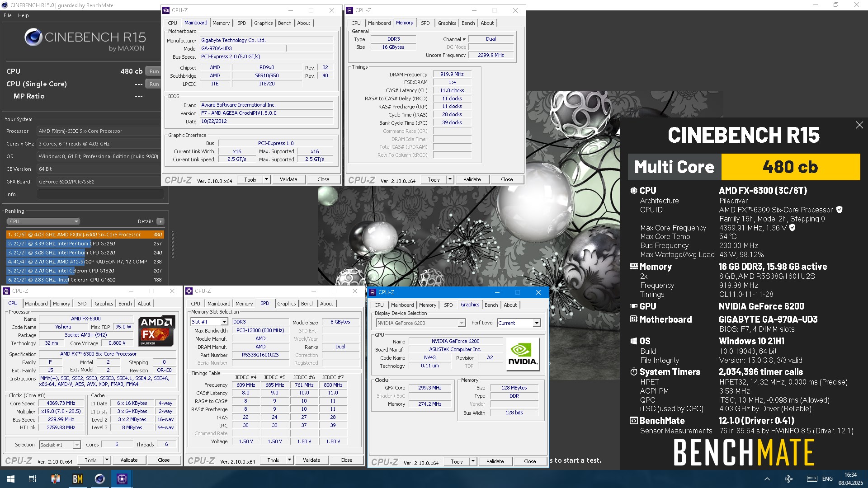The height and width of the screenshot is (488, 868).
Task: Click the Uncore Frequency 2299.9 MHz value
Action: tap(491, 55)
